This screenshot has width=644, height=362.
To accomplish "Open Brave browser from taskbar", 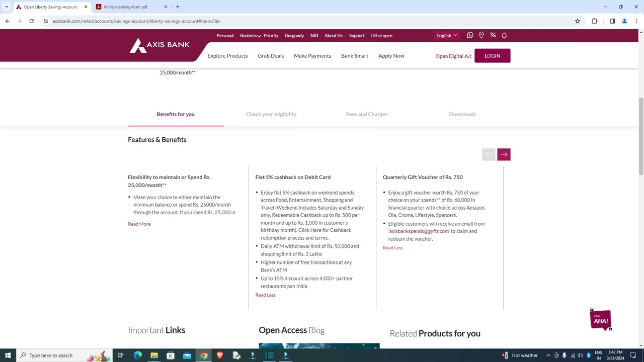I will point(220,355).
